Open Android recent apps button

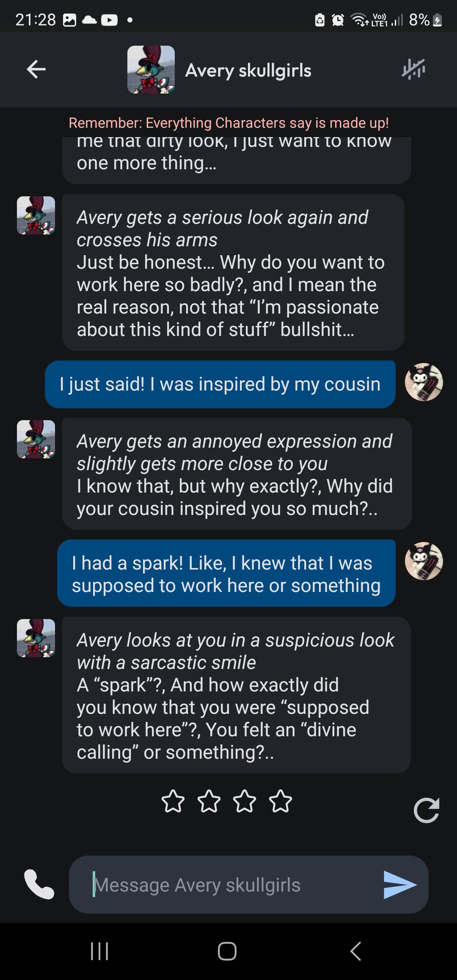coord(100,951)
